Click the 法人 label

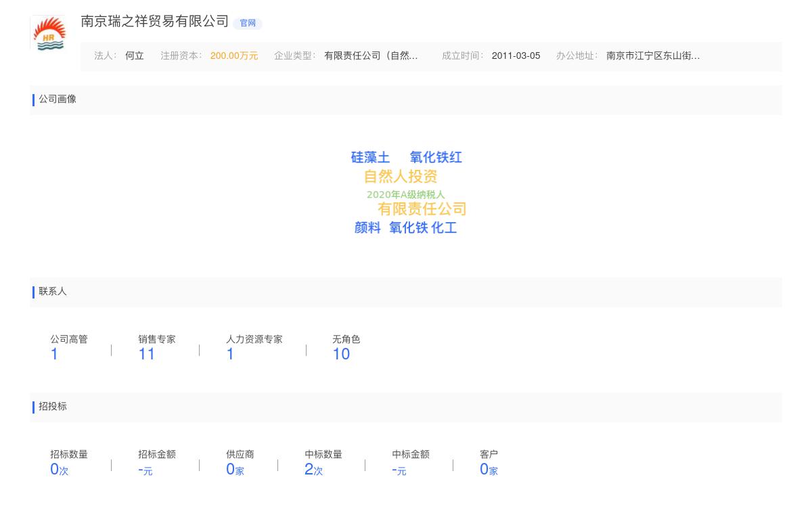point(106,56)
